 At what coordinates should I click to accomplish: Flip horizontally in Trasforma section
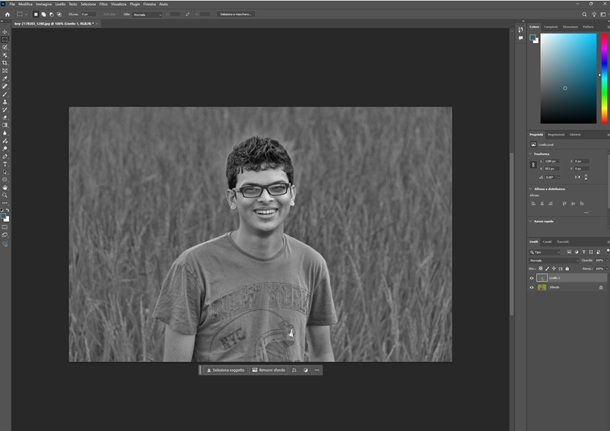[x=577, y=177]
